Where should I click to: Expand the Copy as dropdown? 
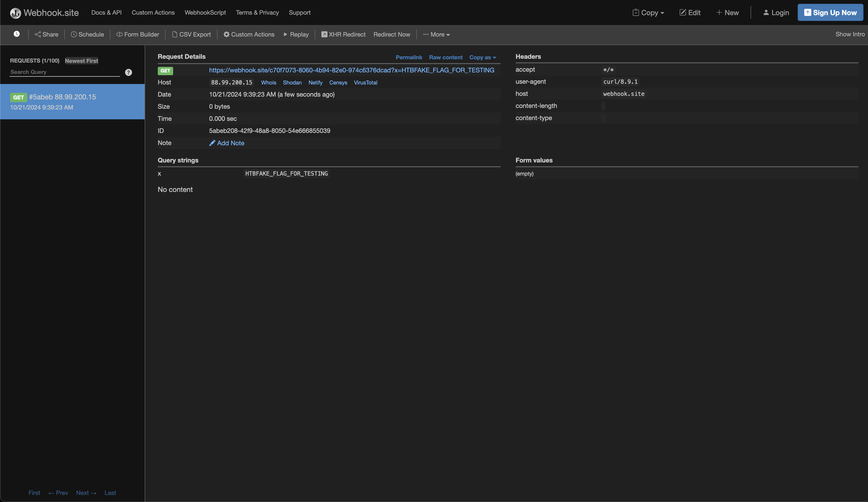[x=483, y=57]
